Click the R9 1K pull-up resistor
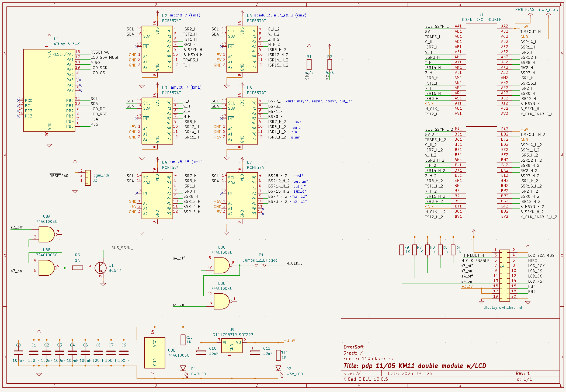Viewport: 566px width, 392px height. (402, 250)
